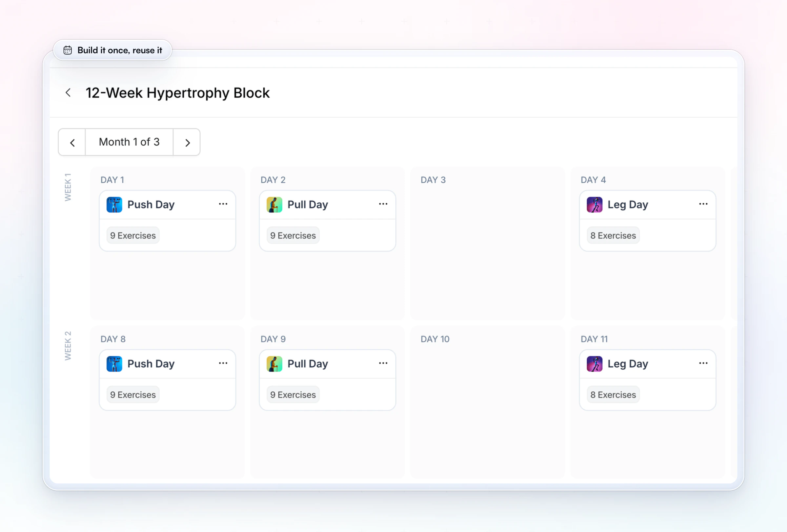Open options menu for Day 11 Leg Day
The image size is (787, 532).
pyautogui.click(x=703, y=363)
